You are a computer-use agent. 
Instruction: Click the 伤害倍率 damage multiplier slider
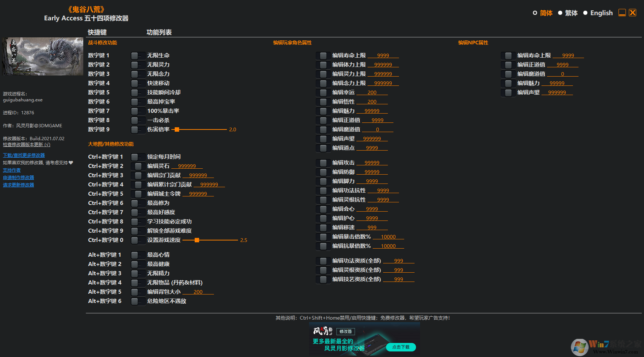[x=177, y=129]
